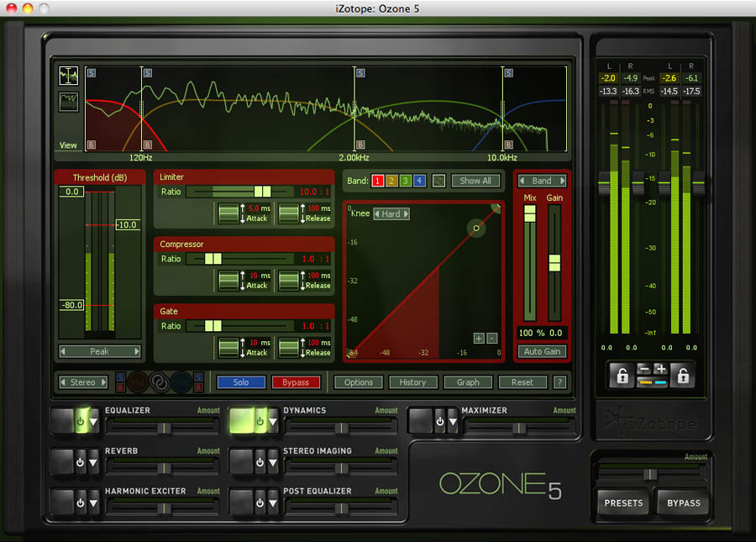Click the band link icon beside band 4

pos(438,181)
